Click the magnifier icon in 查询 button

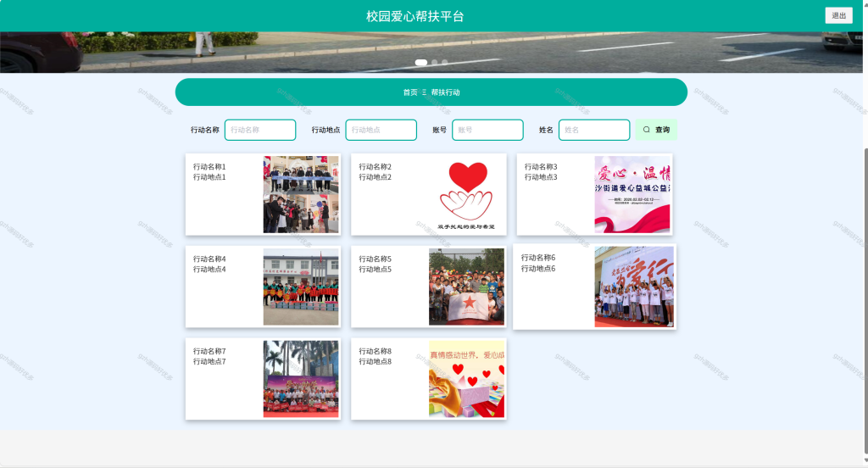point(646,130)
